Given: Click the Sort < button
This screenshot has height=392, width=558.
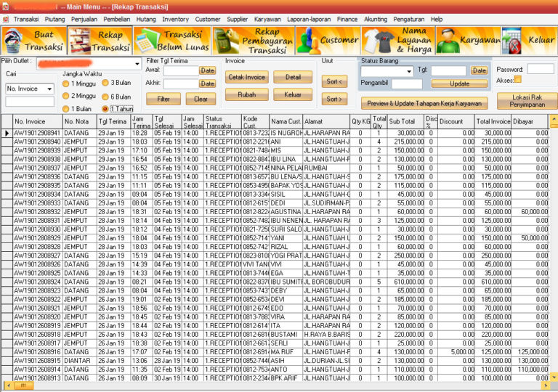Looking at the screenshot, I should (334, 81).
